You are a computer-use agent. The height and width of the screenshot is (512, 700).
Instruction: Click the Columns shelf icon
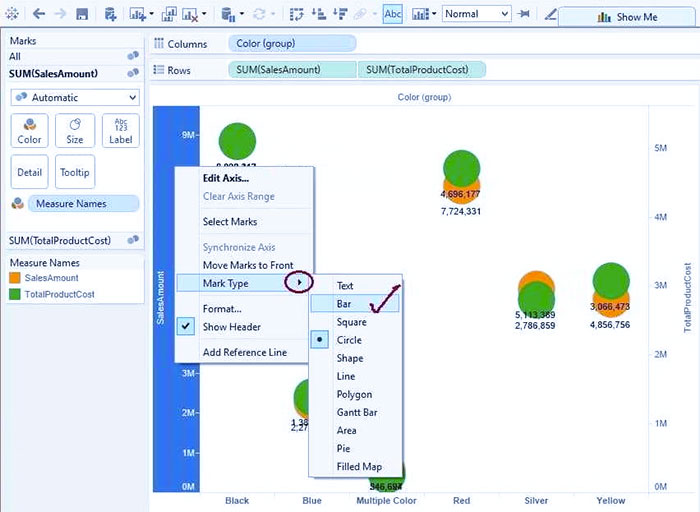tap(158, 43)
